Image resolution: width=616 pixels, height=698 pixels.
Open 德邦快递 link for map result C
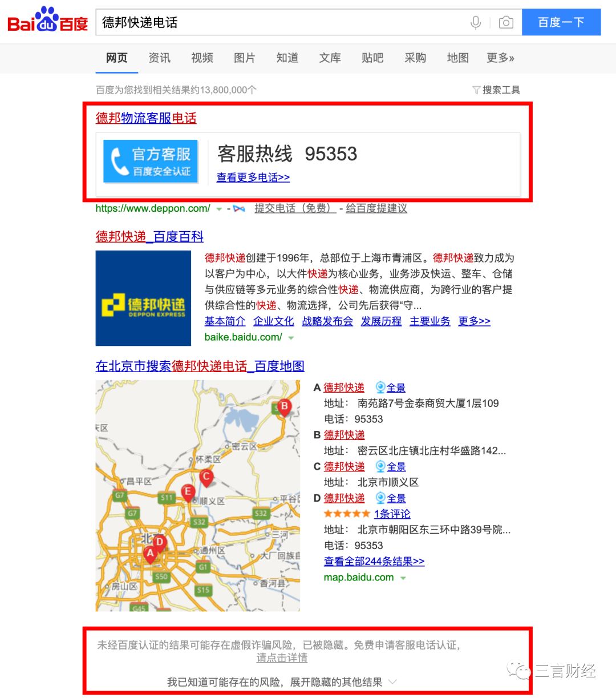(x=344, y=467)
